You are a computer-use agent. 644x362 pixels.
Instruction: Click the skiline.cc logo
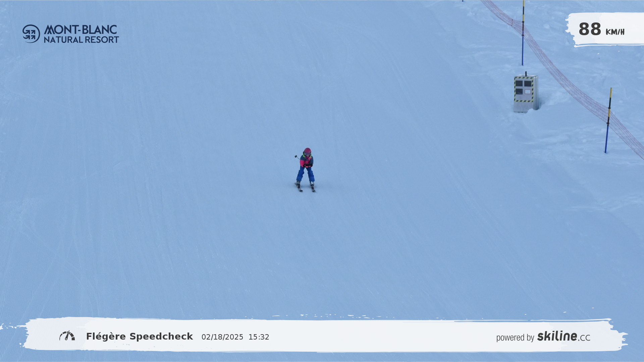[x=563, y=336]
